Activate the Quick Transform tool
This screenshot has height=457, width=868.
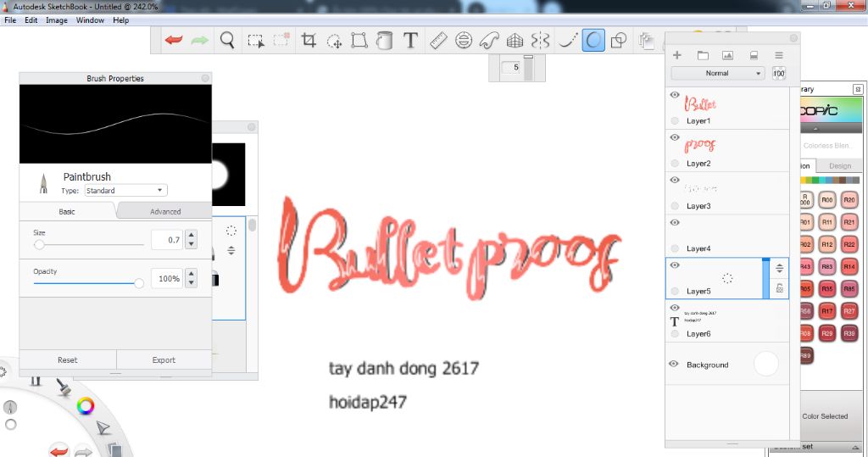click(x=334, y=41)
